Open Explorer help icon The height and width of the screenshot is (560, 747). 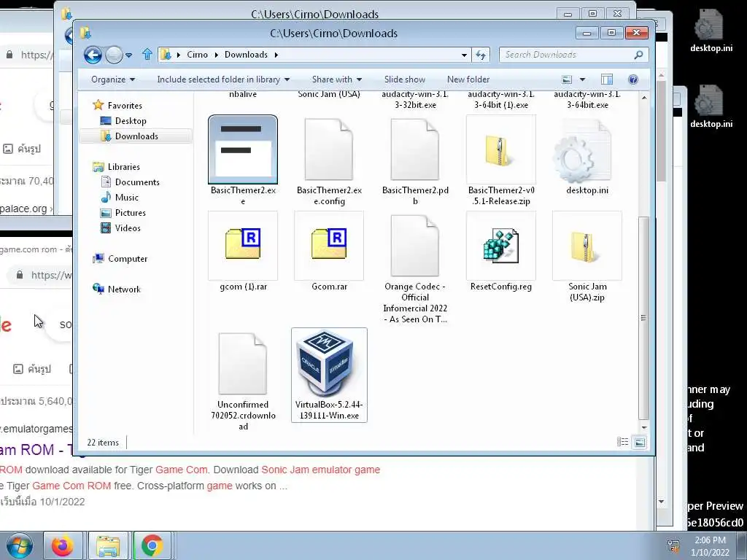(632, 79)
